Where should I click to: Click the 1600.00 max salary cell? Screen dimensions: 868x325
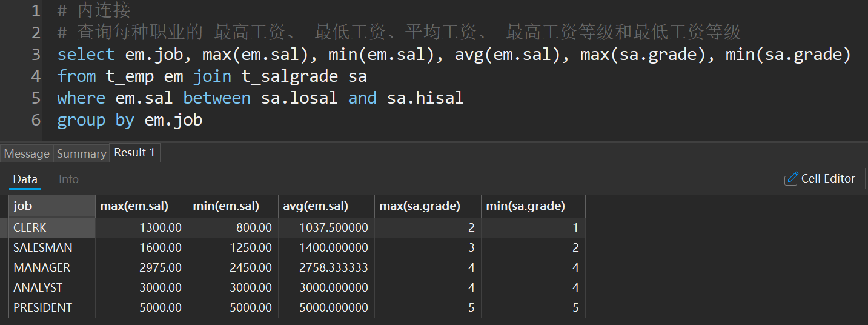coord(142,247)
